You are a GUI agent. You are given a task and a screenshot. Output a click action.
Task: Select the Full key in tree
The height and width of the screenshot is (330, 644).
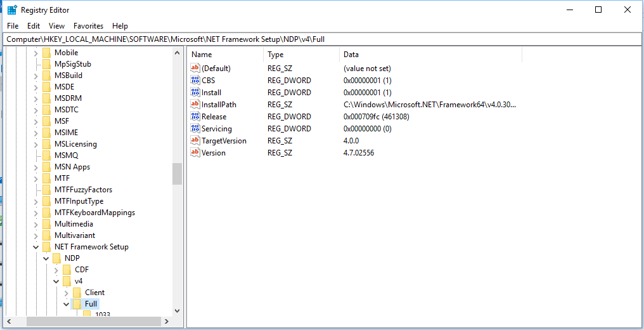click(91, 304)
